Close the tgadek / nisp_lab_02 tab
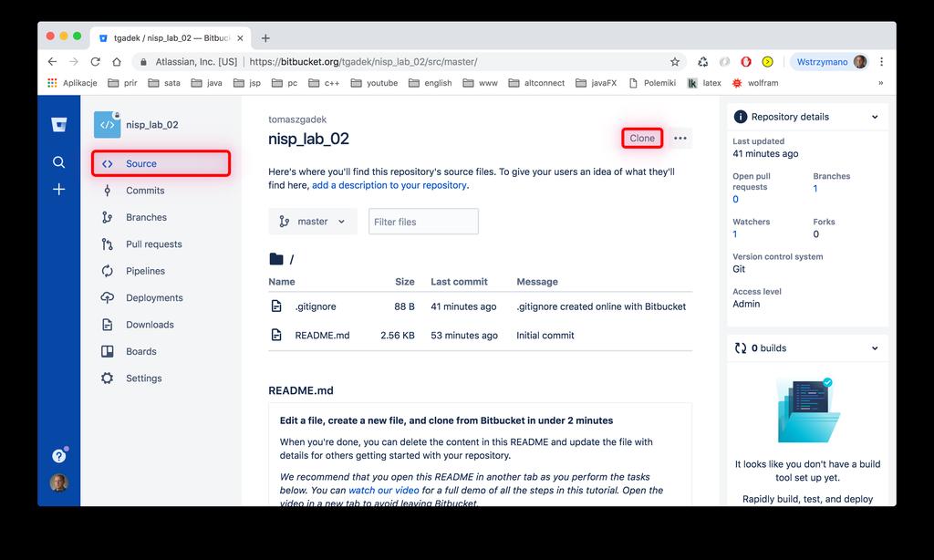 coord(240,38)
